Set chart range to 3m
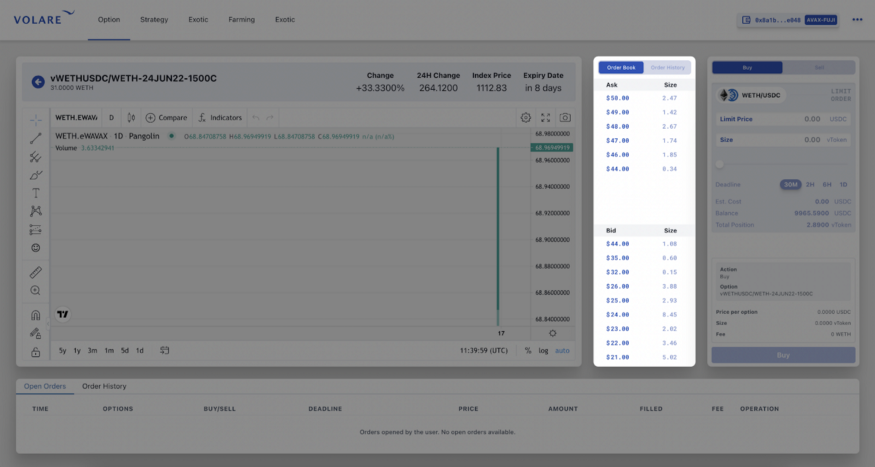 (x=92, y=350)
